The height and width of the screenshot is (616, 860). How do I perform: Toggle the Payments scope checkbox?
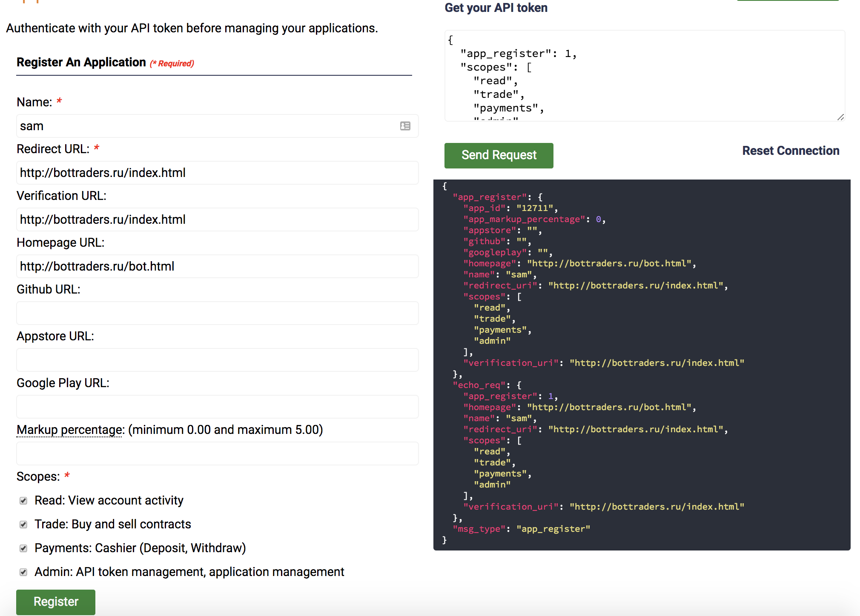tap(23, 548)
